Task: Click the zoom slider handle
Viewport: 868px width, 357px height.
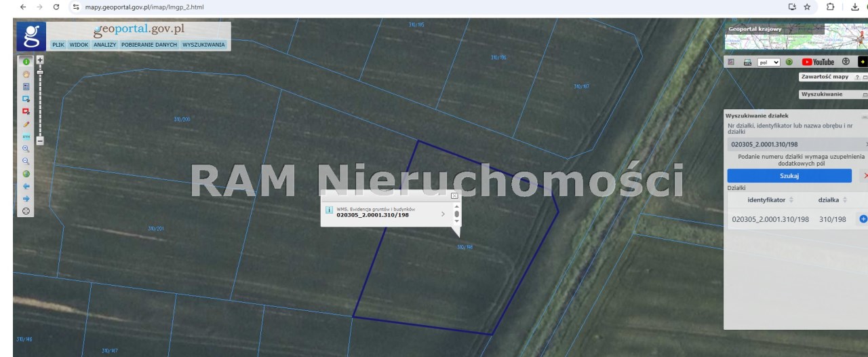Action: (40, 71)
